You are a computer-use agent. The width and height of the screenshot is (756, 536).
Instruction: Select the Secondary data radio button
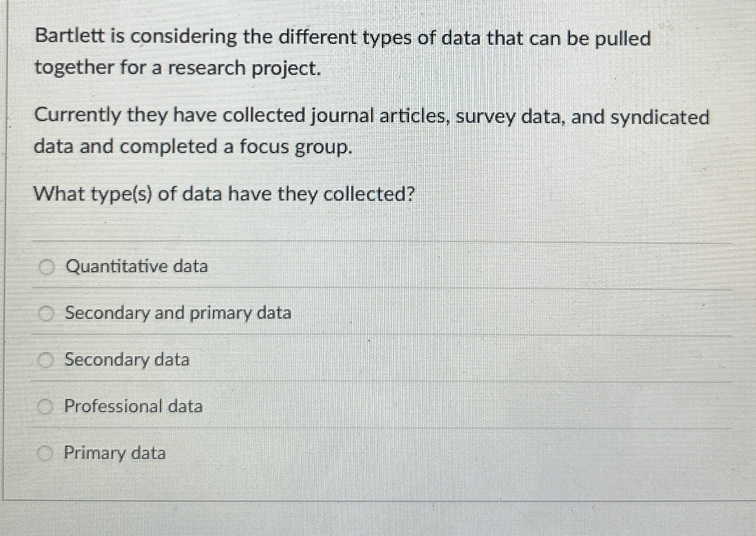coord(46,360)
